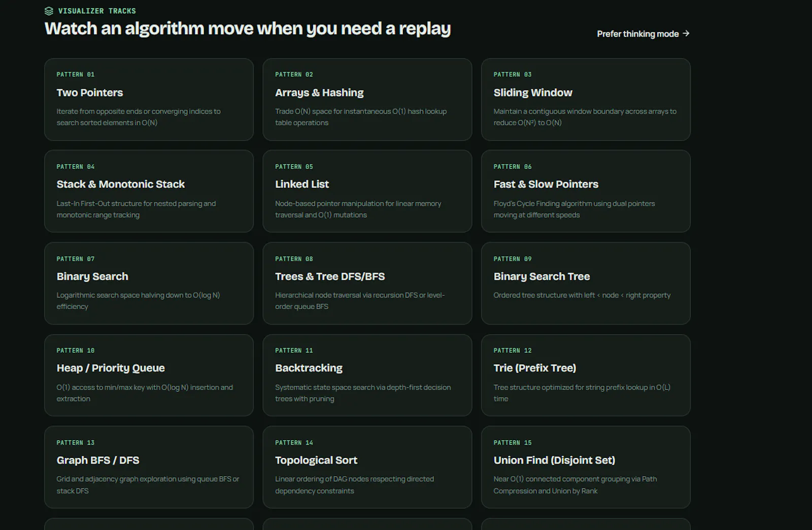Viewport: 812px width, 530px height.
Task: Open the Two Pointers pattern card
Action: (149, 100)
